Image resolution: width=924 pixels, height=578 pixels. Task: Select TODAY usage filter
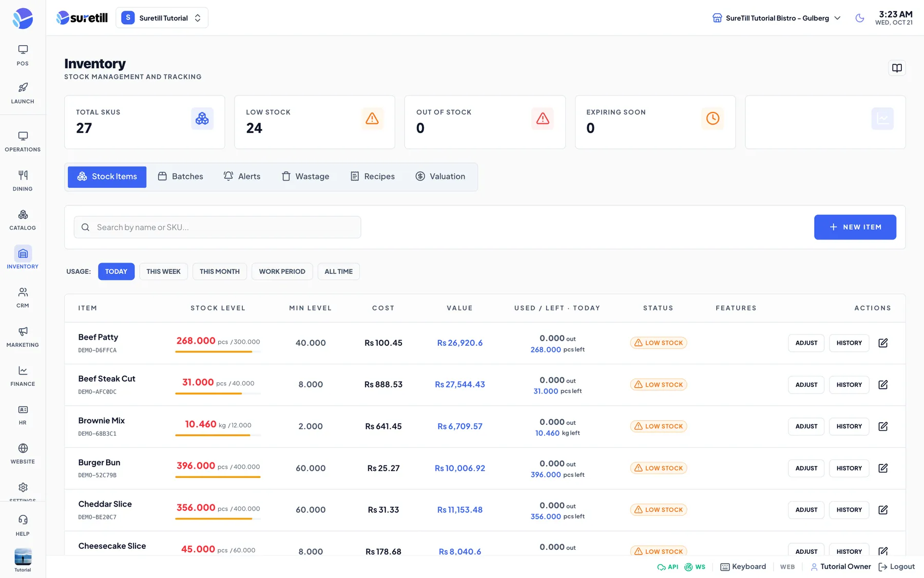tap(116, 271)
